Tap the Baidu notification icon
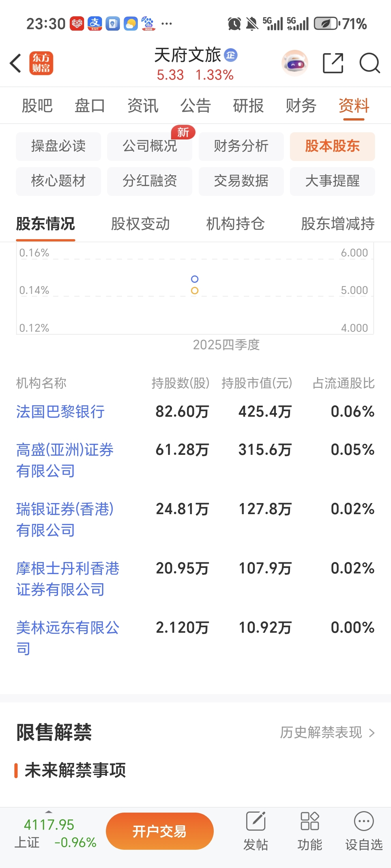The width and height of the screenshot is (391, 868). 148,23
